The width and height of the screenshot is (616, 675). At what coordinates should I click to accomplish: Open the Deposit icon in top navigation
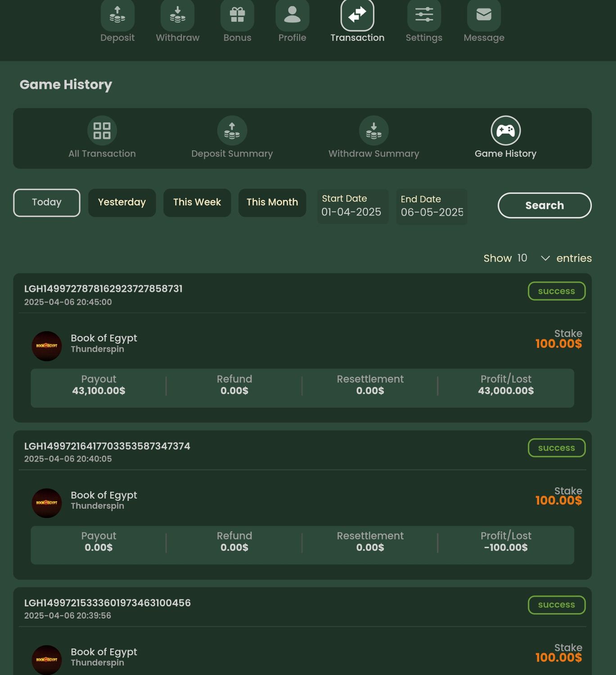click(117, 15)
